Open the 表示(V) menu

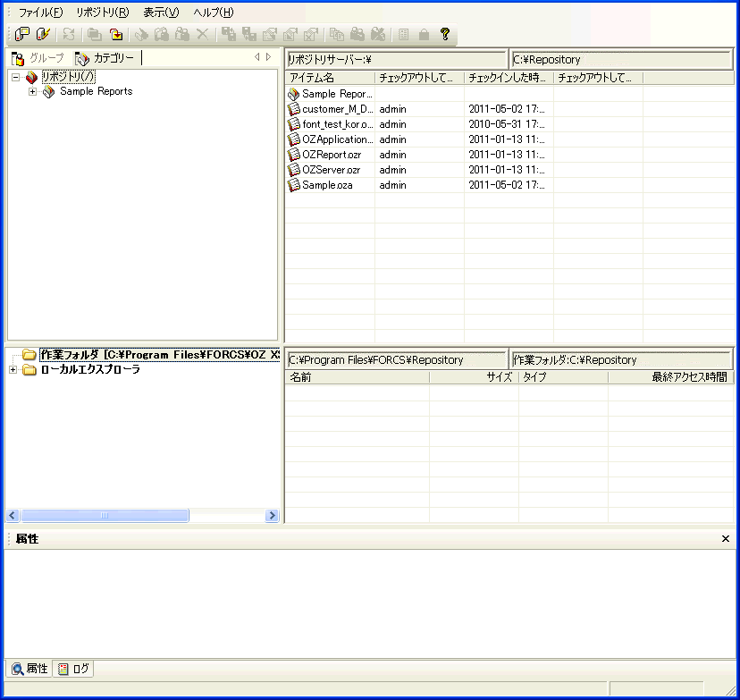click(x=162, y=13)
